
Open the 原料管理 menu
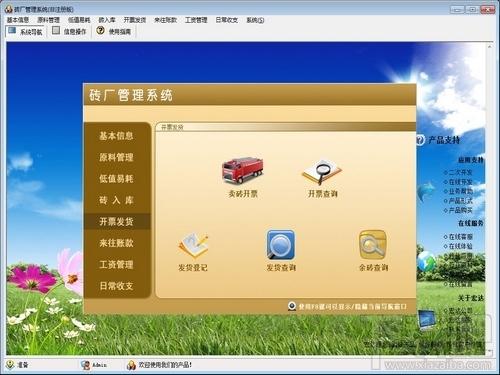point(48,20)
